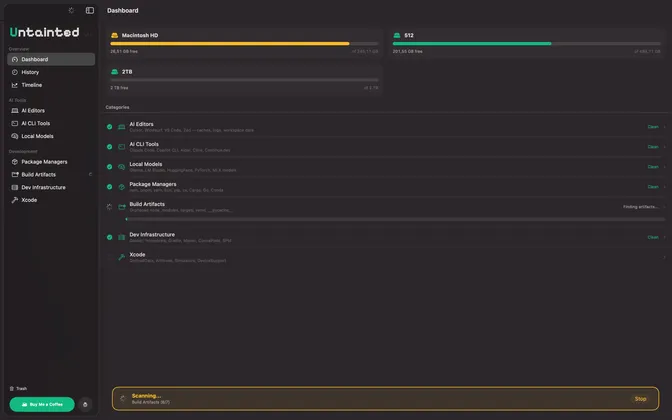Click the Local Models icon in Categories
The image size is (672, 420).
122,167
